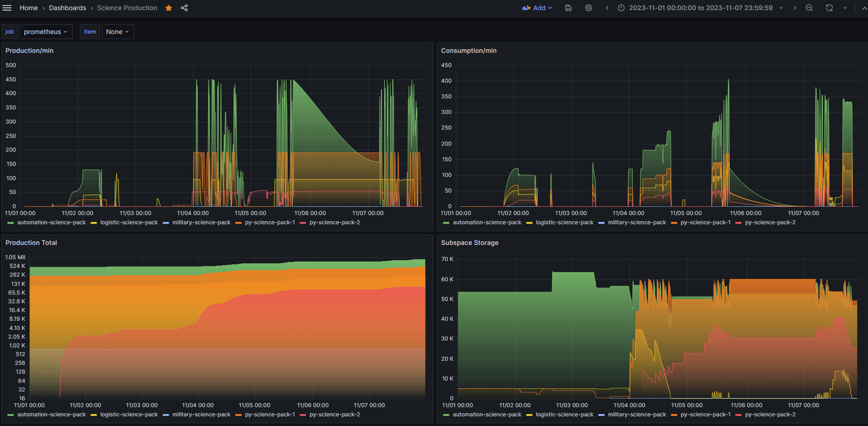
Task: Open the job prometheus dropdown
Action: pos(45,32)
